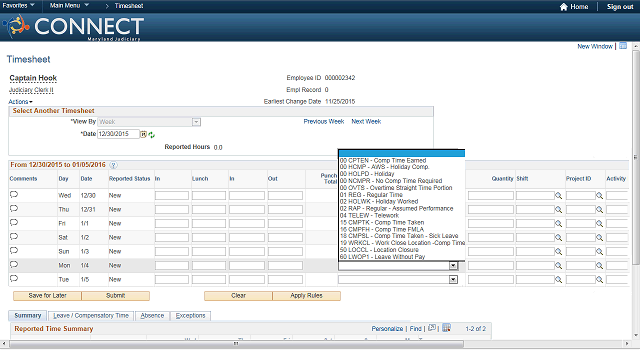
Task: Go to Previous Week link
Action: click(x=324, y=122)
